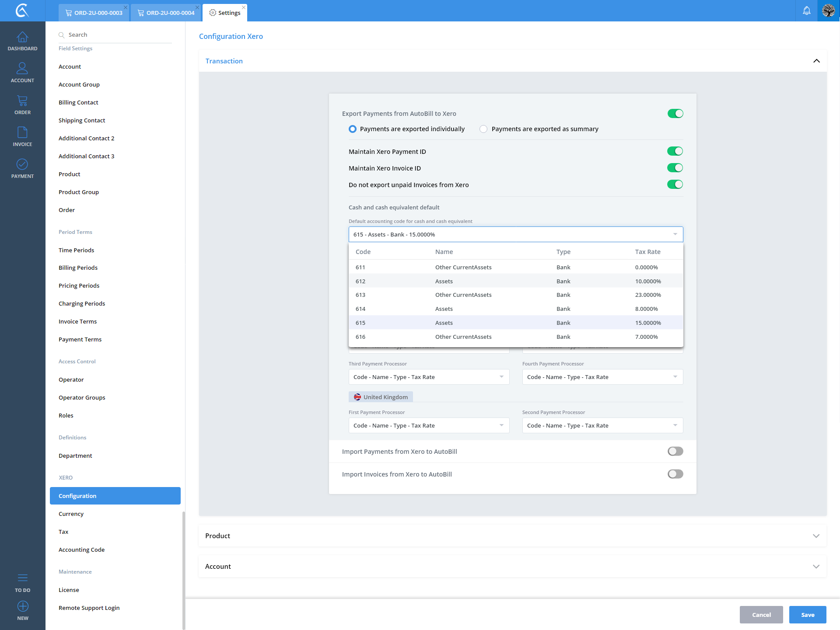Click the Cancel button

[761, 615]
